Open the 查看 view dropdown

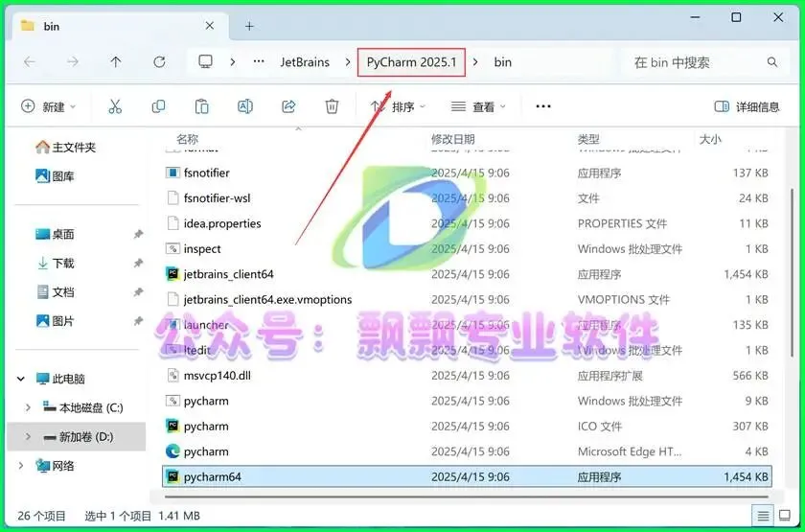pos(478,106)
